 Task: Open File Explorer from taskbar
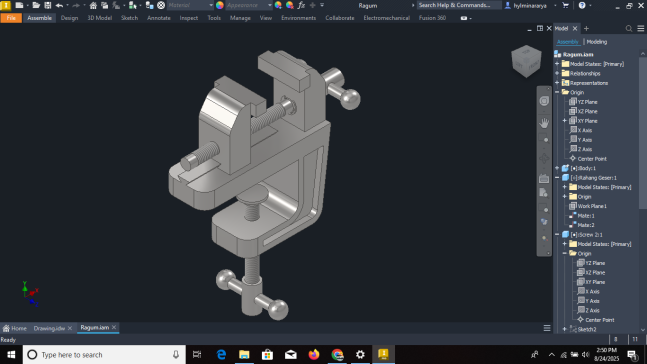point(244,355)
